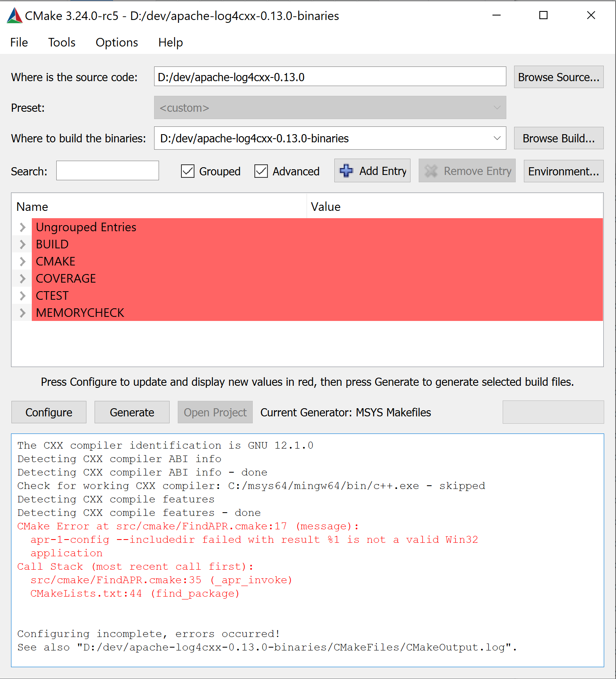Select the Ungrouped Entries row text
The height and width of the screenshot is (679, 616).
click(86, 227)
